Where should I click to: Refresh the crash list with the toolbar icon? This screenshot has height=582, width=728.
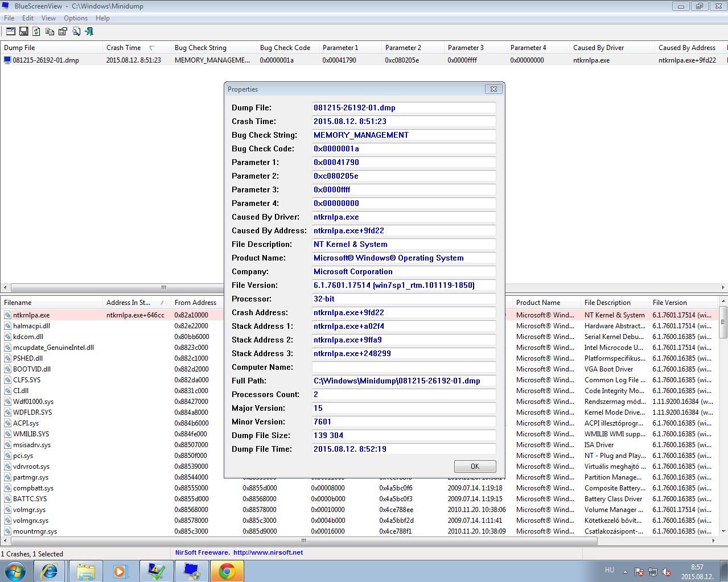coord(36,31)
